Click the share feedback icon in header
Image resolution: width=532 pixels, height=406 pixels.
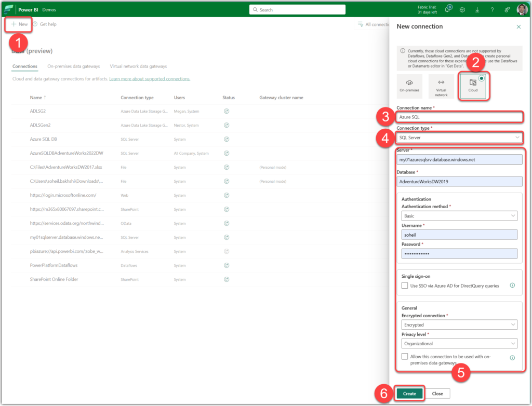pos(507,10)
